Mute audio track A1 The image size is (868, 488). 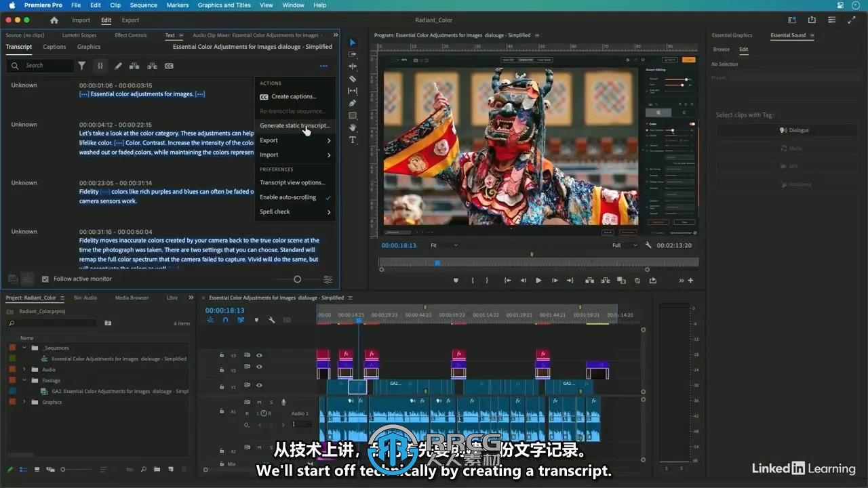coord(259,402)
